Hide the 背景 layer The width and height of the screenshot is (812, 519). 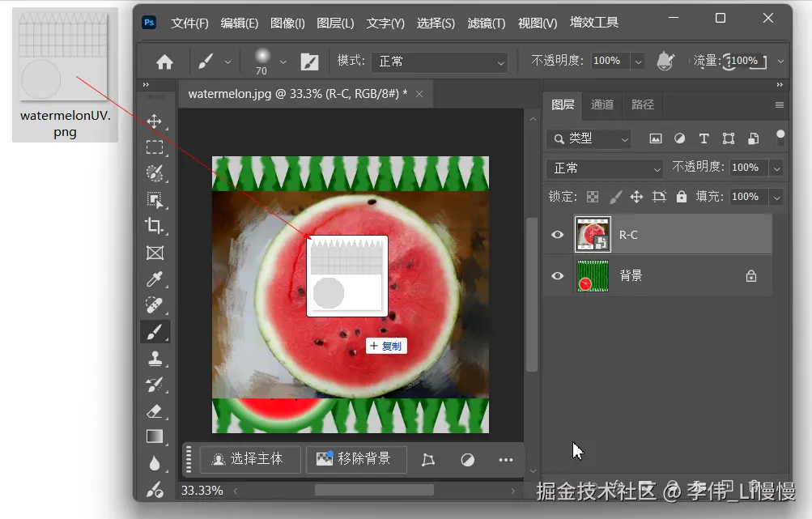[x=557, y=275]
